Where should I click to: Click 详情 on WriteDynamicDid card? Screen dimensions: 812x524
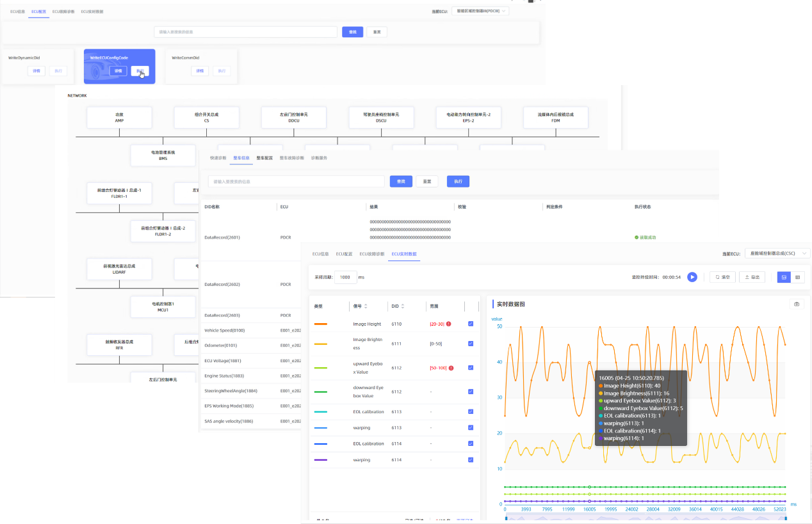[37, 71]
